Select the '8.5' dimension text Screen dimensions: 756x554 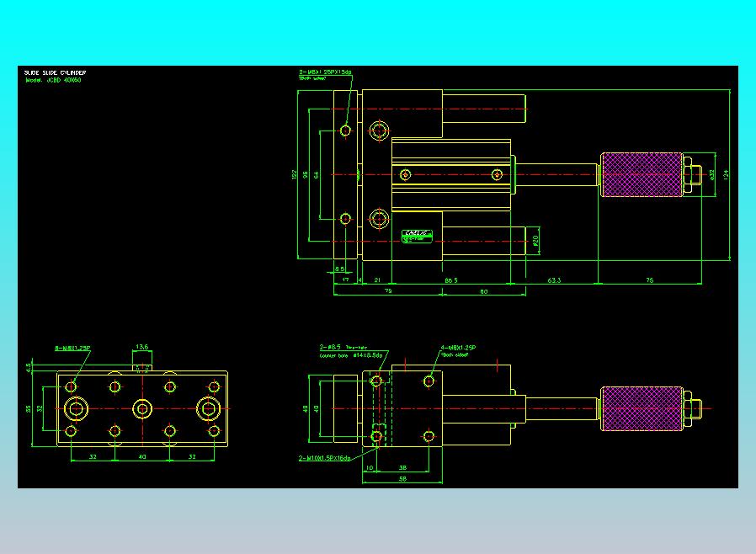click(339, 269)
